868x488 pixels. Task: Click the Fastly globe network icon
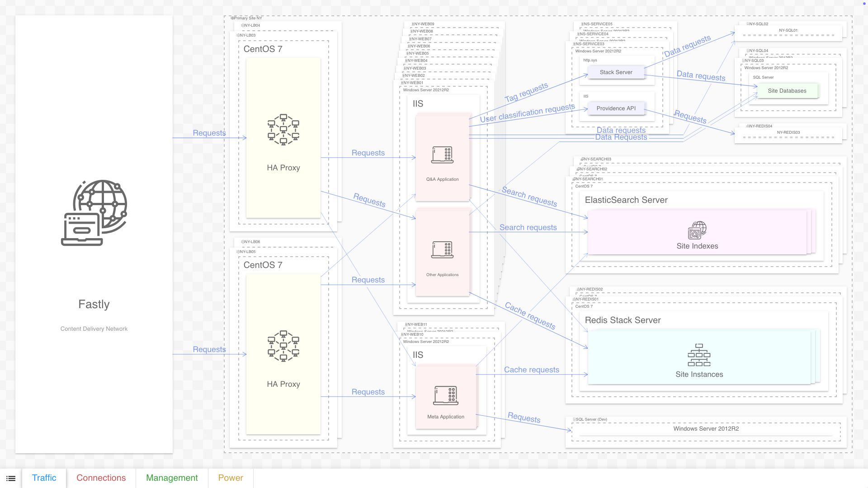click(94, 213)
